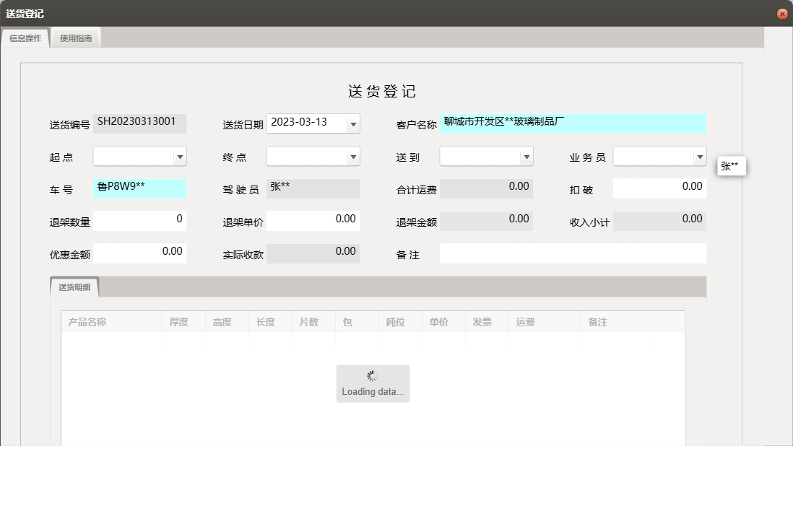Viewport: 793px width, 532px height.
Task: Open the 送货日期 date dropdown
Action: 353,123
